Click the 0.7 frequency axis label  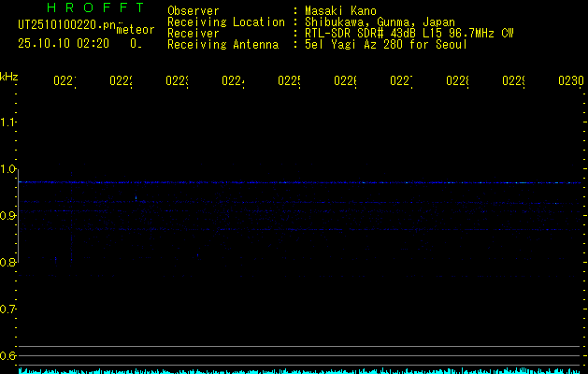point(8,309)
